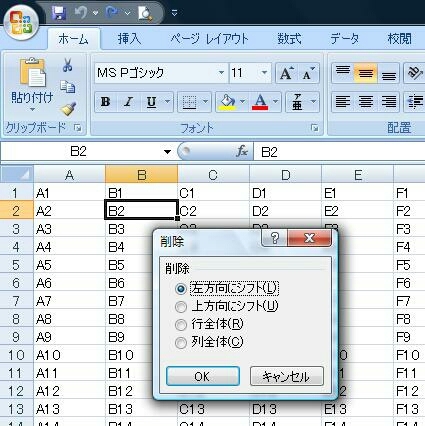Open print preview from quick access toolbar
Viewport: 425px width, 426px height.
tap(145, 13)
